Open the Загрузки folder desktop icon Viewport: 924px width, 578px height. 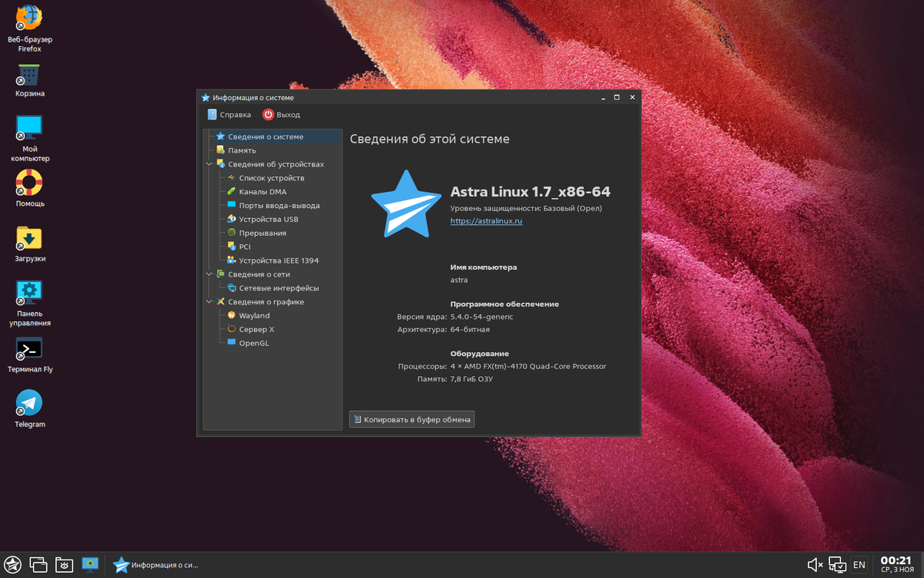(x=29, y=237)
